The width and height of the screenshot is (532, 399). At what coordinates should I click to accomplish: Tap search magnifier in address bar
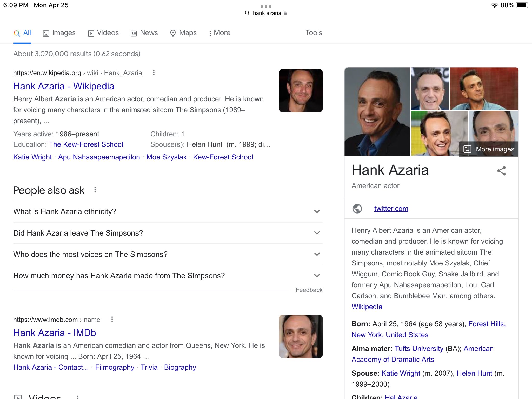coord(247,13)
